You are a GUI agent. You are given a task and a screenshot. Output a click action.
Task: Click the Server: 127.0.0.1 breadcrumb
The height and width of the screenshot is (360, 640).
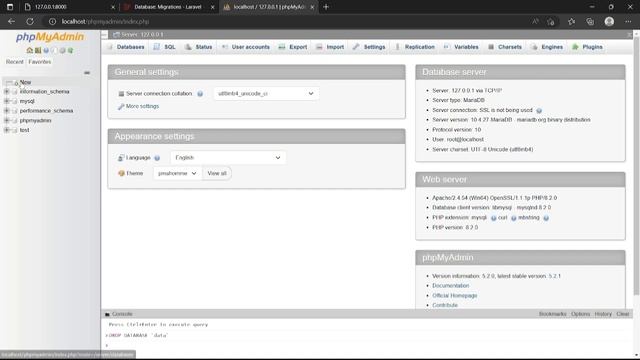click(x=142, y=35)
